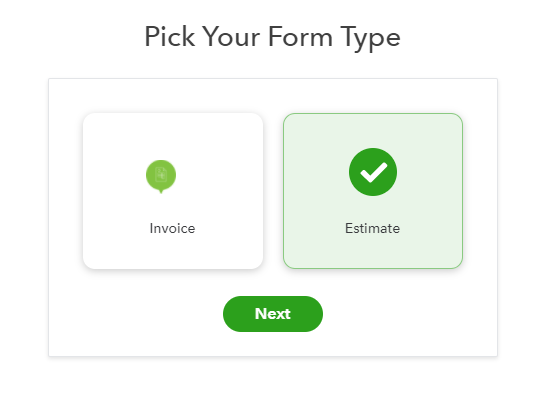The width and height of the screenshot is (554, 397).
Task: Select the Estimate form type card
Action: click(x=373, y=191)
